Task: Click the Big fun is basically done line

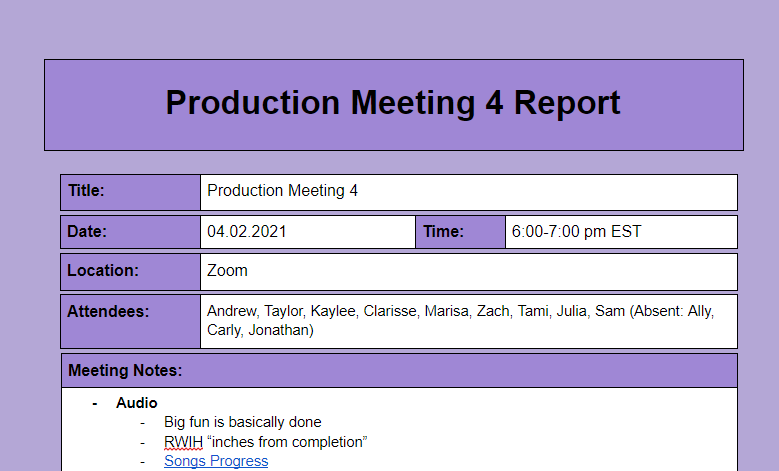Action: click(x=242, y=422)
